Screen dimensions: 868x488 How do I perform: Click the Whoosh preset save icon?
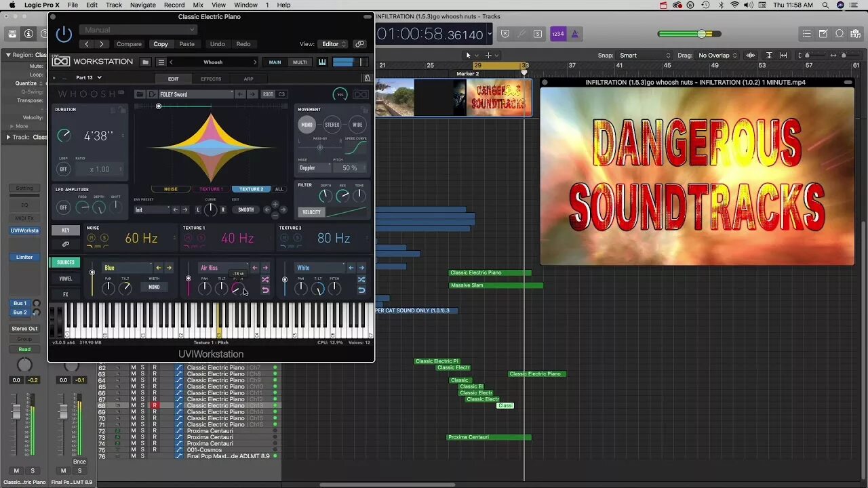coord(152,94)
